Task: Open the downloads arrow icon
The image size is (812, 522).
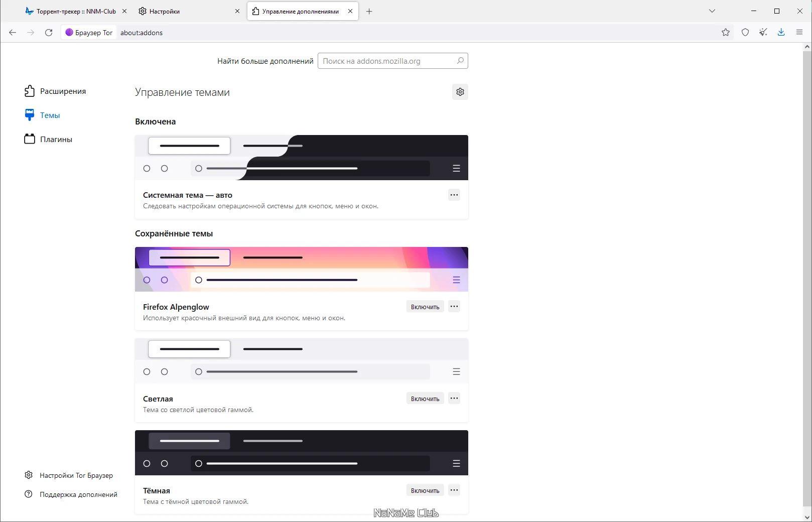Action: click(781, 33)
